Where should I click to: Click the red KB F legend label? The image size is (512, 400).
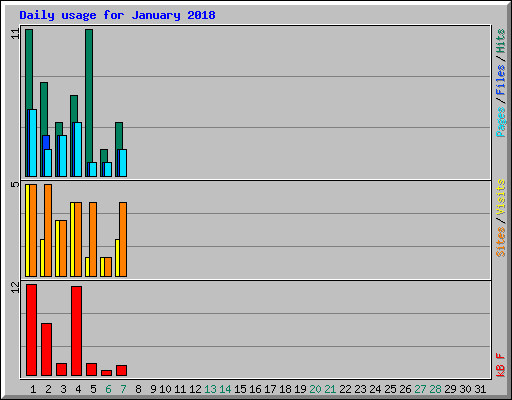[x=500, y=365]
